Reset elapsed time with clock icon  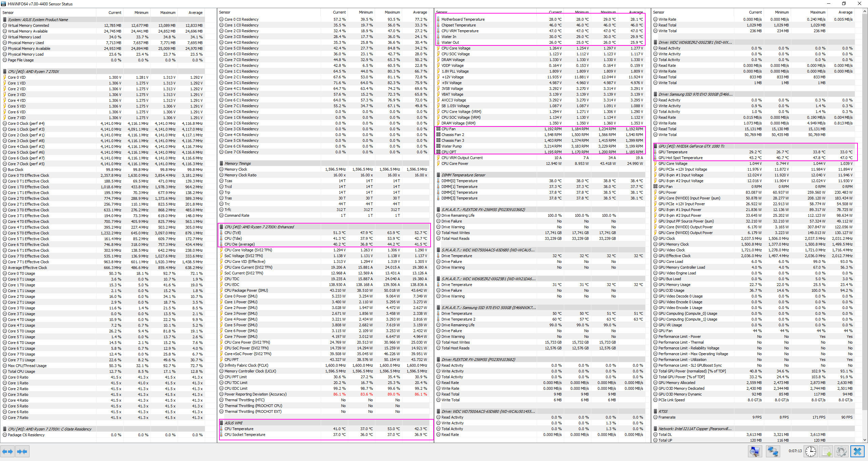811,452
